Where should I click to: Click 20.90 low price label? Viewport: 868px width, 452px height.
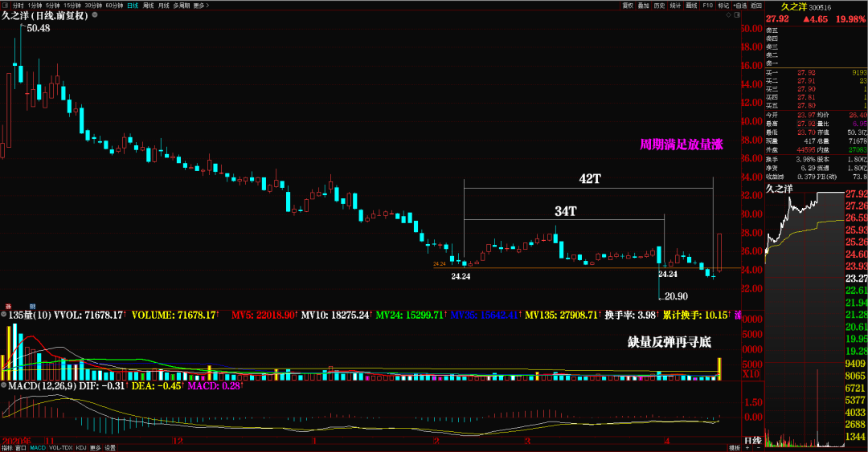click(676, 296)
